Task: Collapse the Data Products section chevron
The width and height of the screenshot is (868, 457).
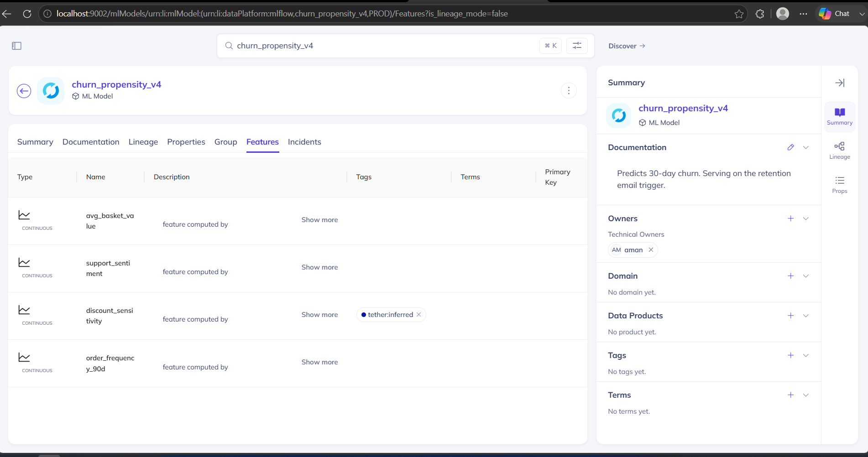Action: click(806, 316)
